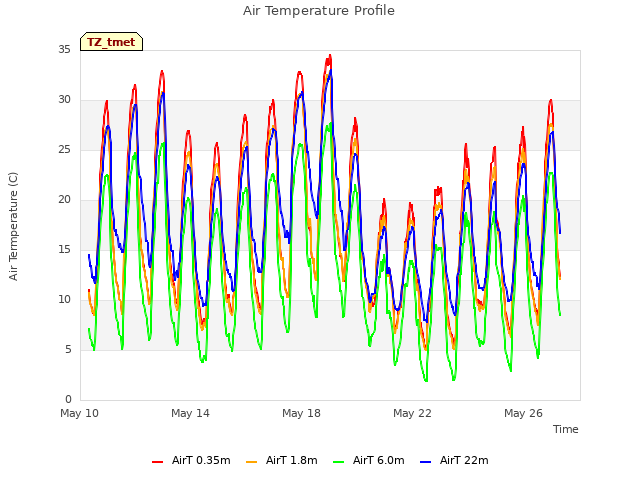Click the 30 y-axis tick label
This screenshot has height=480, width=640.
[x=64, y=100]
